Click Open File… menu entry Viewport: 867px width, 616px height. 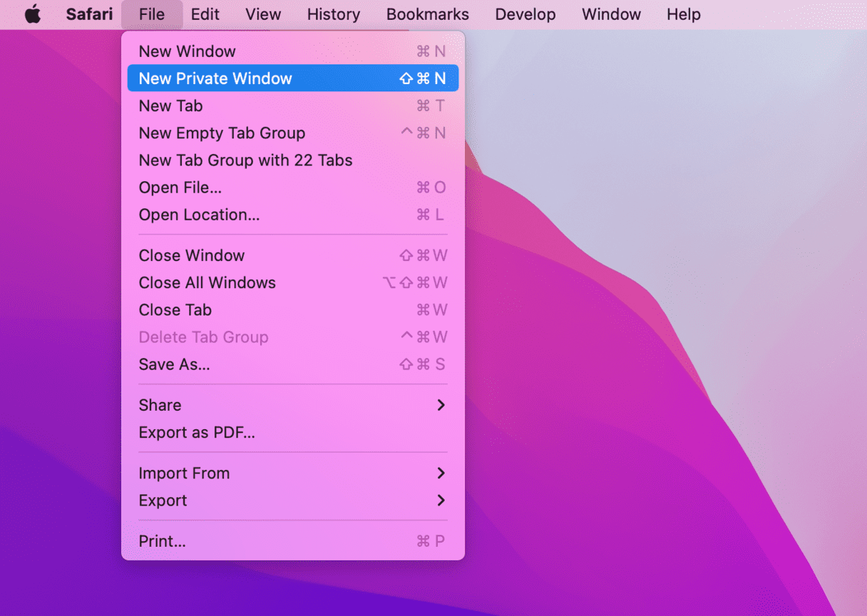180,188
